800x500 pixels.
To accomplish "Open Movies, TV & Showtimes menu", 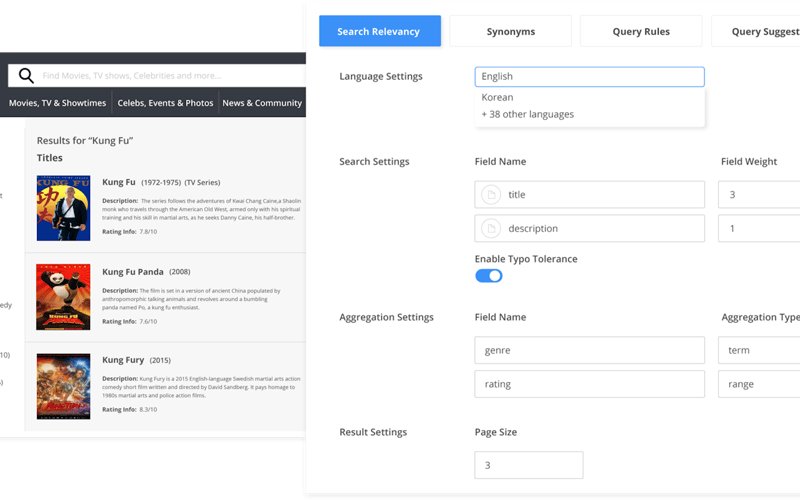I will tap(57, 103).
